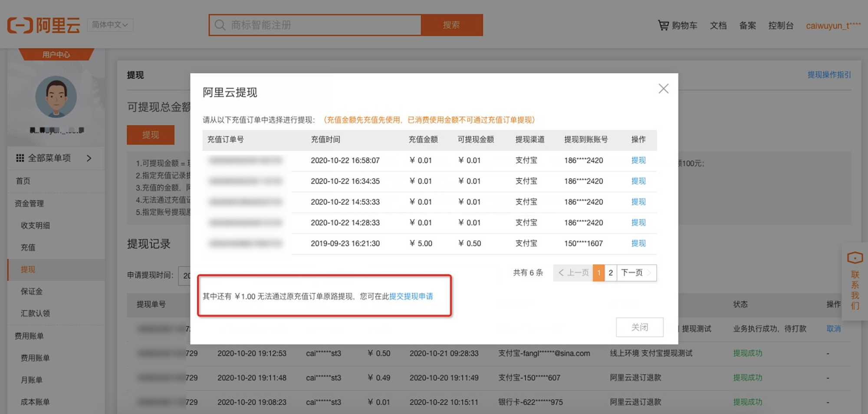Click the Alibaba Cloud logo
Viewport: 868px width, 414px height.
click(43, 25)
